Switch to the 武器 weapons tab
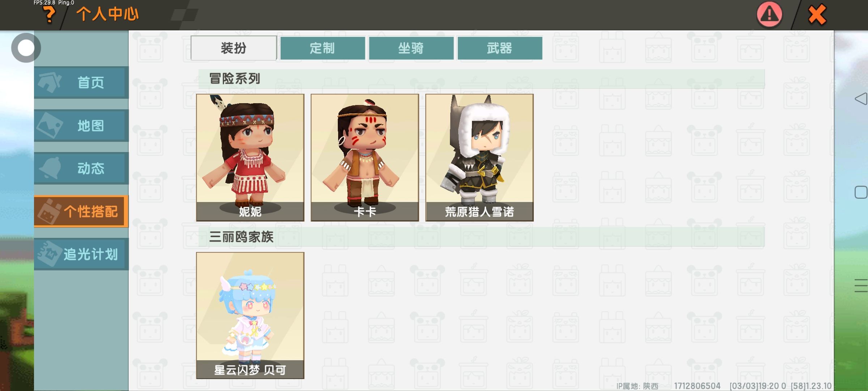The height and width of the screenshot is (391, 868). click(x=500, y=48)
